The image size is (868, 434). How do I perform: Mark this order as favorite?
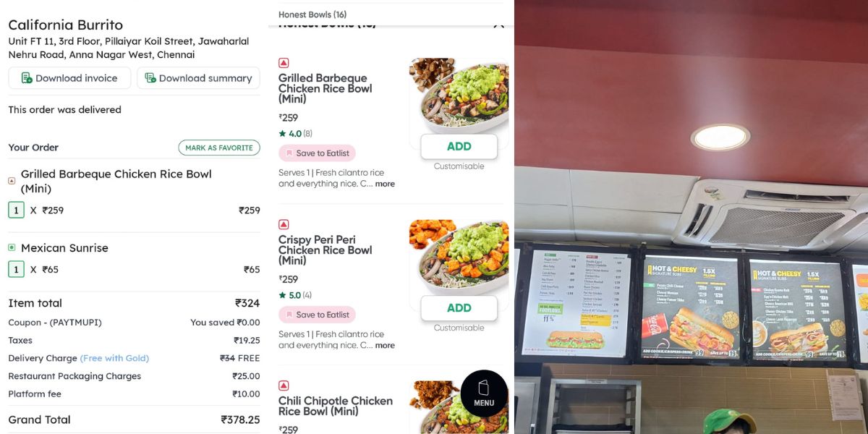[219, 148]
